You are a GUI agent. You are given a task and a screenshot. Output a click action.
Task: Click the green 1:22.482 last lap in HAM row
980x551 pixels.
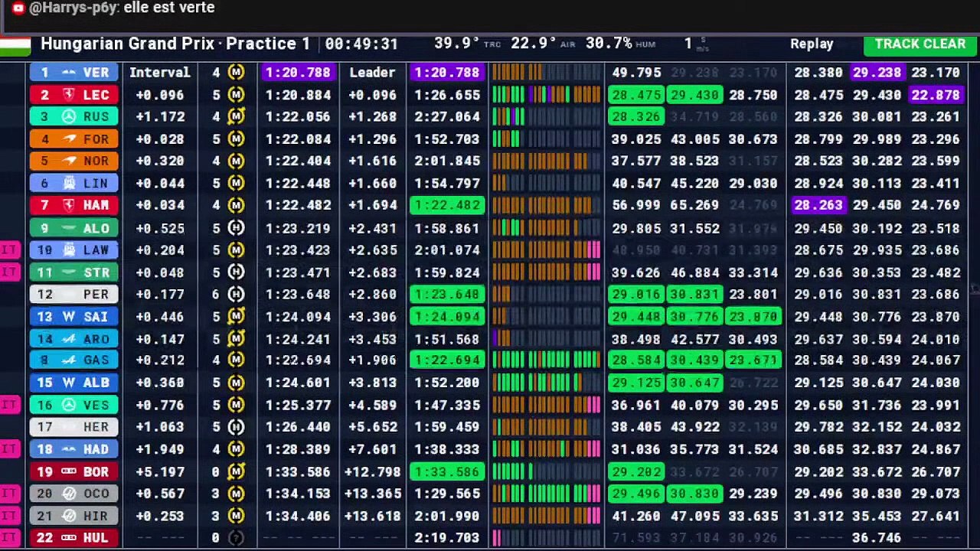coord(447,206)
